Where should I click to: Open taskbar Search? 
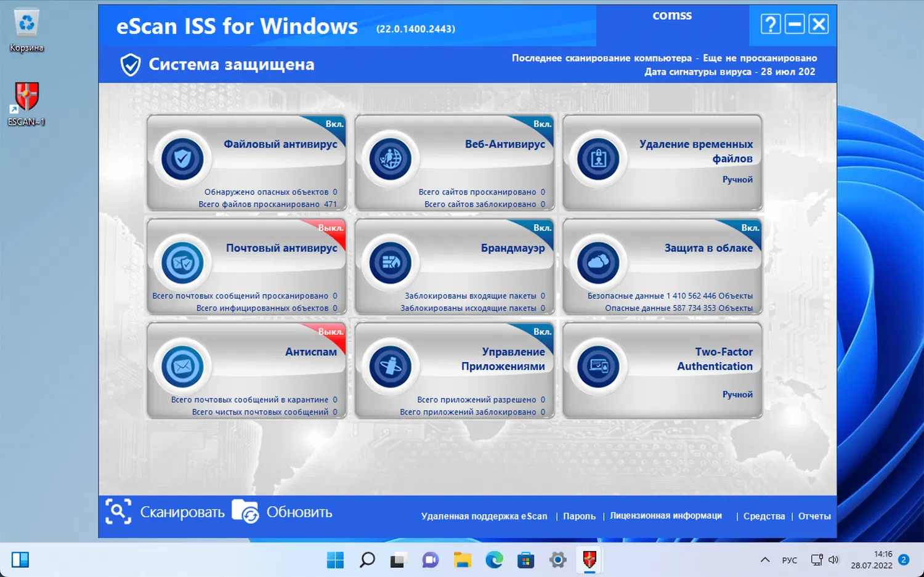pyautogui.click(x=367, y=560)
